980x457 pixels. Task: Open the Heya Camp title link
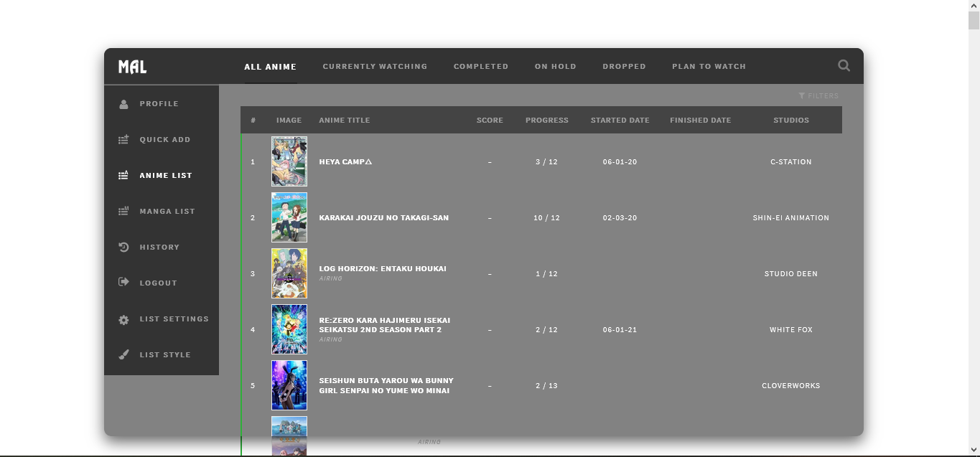coord(345,162)
